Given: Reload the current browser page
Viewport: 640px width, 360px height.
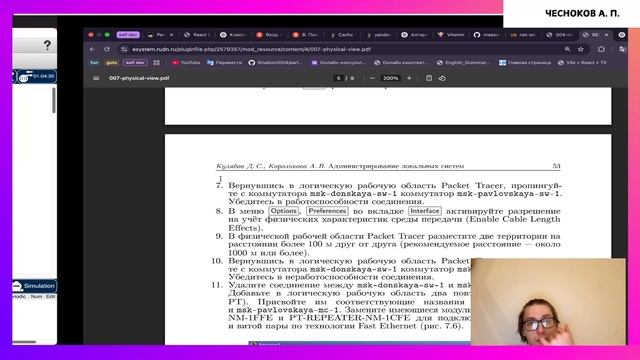Looking at the screenshot, I should [x=107, y=49].
